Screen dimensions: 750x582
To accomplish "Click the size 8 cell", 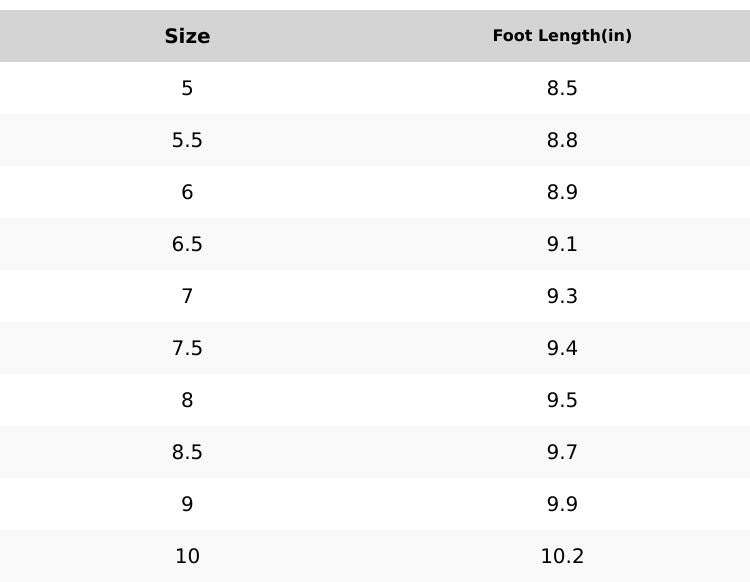I will click(x=187, y=400).
